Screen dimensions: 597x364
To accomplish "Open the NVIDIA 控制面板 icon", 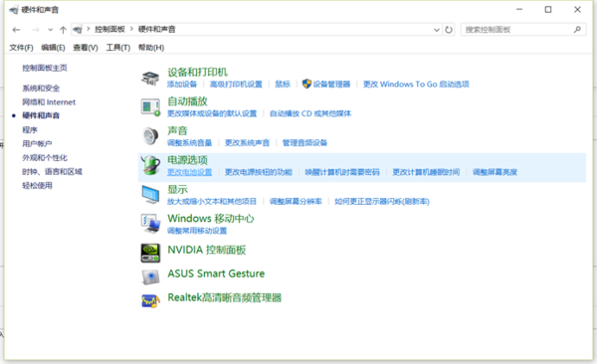I will point(150,254).
